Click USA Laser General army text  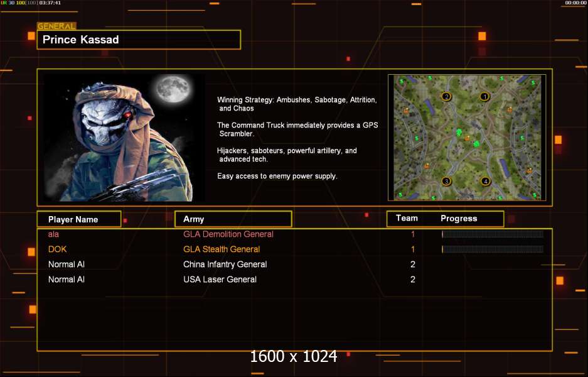click(x=220, y=280)
